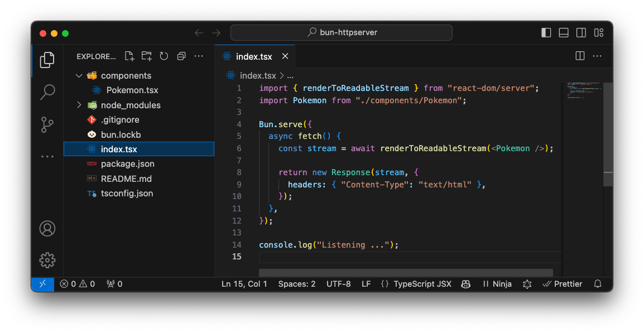The height and width of the screenshot is (333, 644).
Task: Place cursor on empty line 15
Action: (411, 257)
